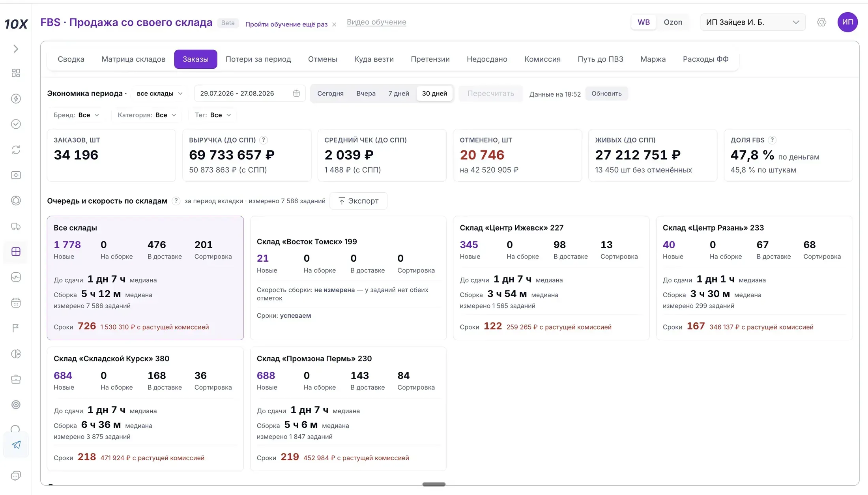Click the Экспорт button
The image size is (868, 495).
coord(358,201)
